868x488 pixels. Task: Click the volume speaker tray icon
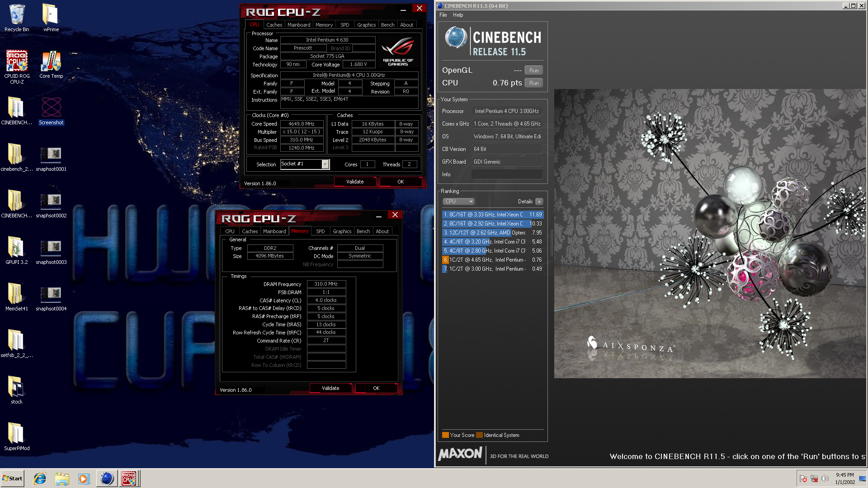coord(825,479)
